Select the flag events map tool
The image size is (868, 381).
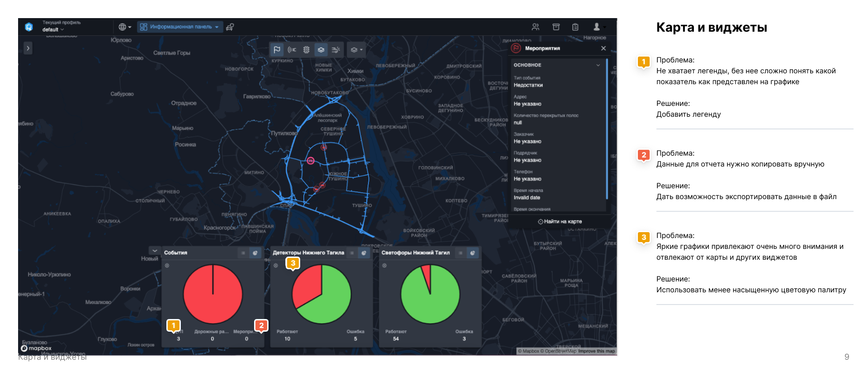pos(277,50)
